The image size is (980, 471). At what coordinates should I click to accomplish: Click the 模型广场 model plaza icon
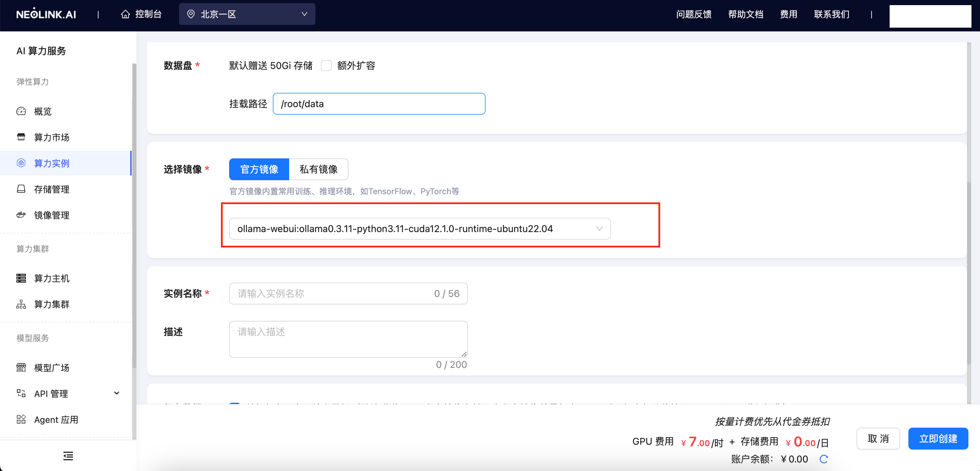22,368
